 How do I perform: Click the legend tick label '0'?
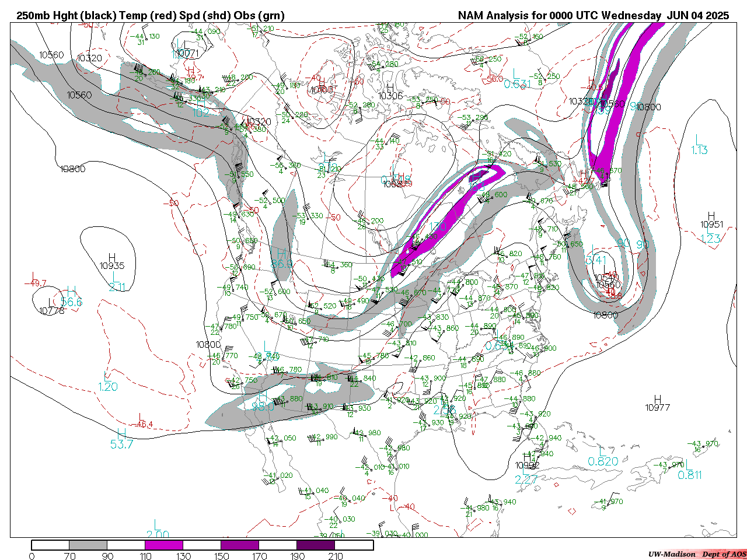click(32, 556)
